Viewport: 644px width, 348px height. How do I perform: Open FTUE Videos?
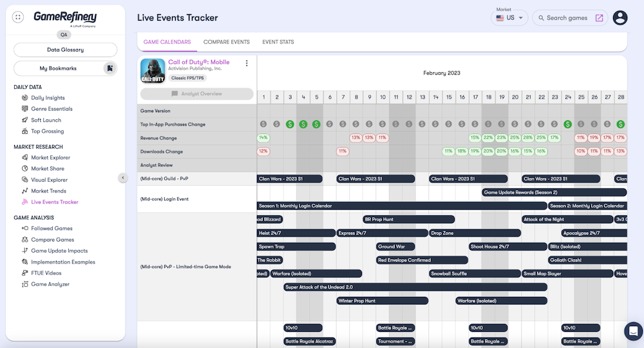click(x=46, y=273)
